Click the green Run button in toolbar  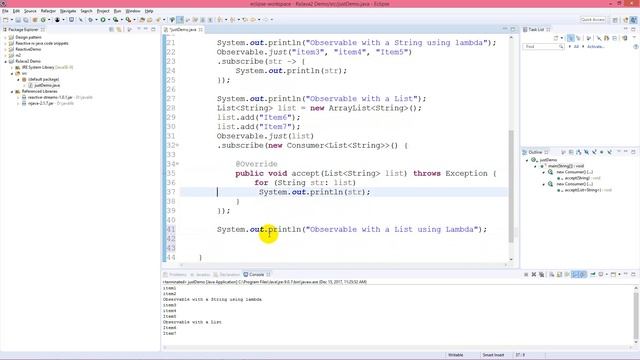click(x=103, y=20)
